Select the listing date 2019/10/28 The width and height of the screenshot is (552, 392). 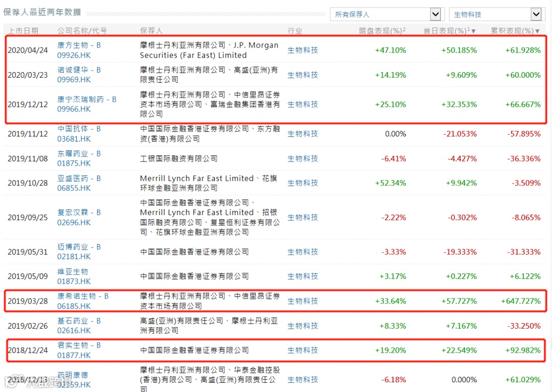[x=28, y=183]
